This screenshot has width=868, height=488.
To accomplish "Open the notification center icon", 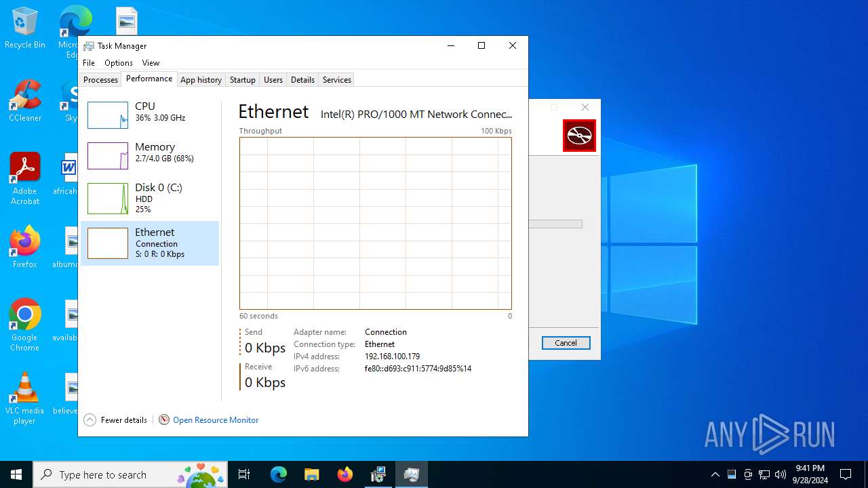I will click(846, 474).
